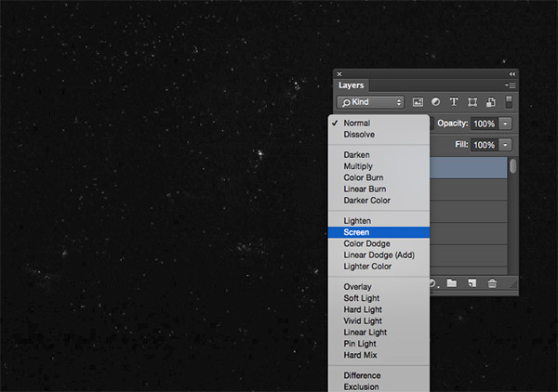
Task: Expand the Fill slider dropdown arrow
Action: point(505,145)
